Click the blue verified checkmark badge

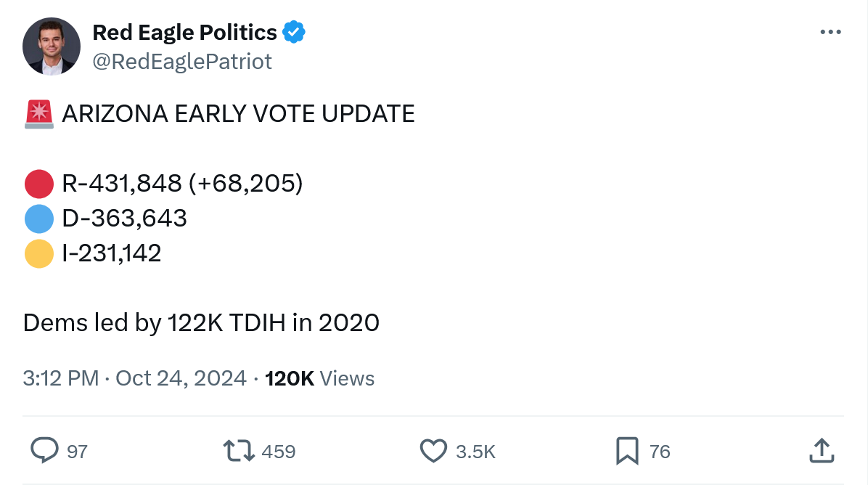pyautogui.click(x=294, y=32)
